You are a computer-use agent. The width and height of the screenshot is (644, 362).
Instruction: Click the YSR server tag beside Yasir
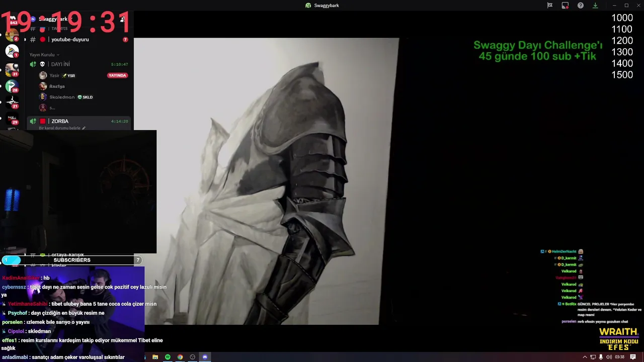68,75
